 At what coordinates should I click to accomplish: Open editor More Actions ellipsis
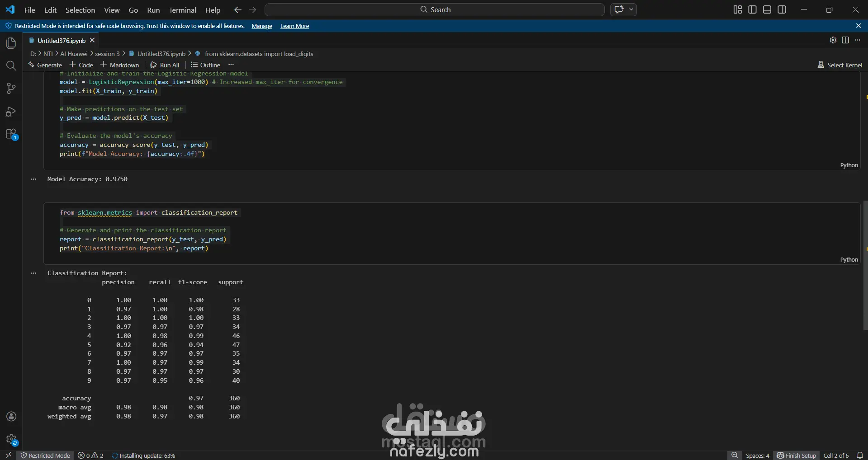point(858,40)
